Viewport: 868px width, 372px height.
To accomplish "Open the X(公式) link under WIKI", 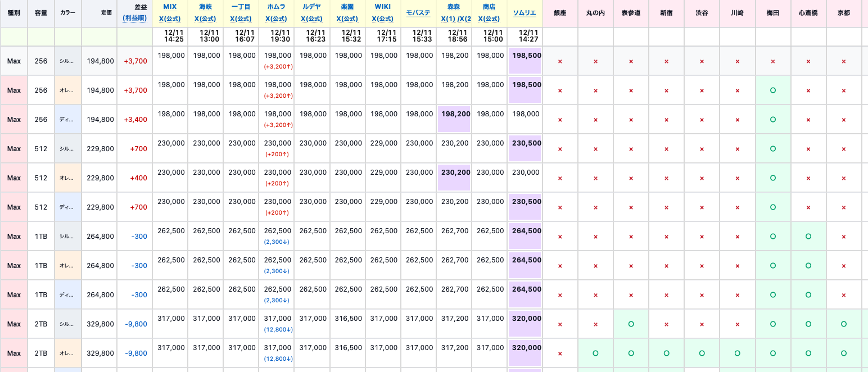I will [382, 19].
